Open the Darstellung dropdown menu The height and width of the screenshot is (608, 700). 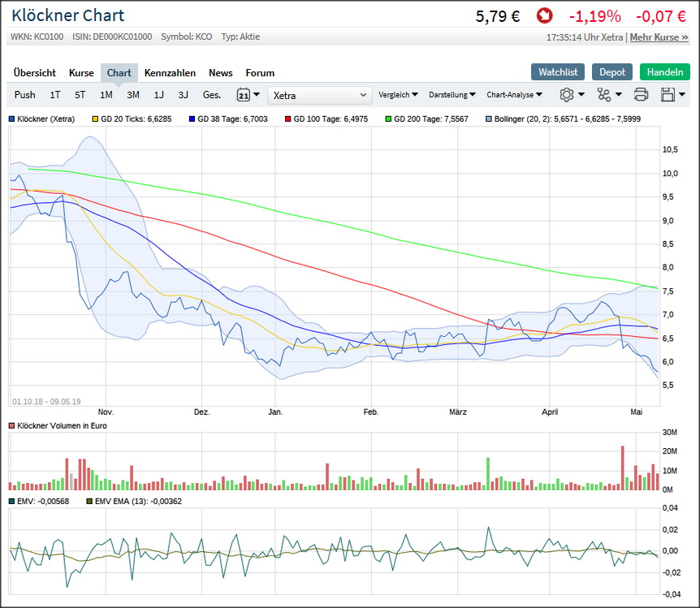(x=452, y=95)
